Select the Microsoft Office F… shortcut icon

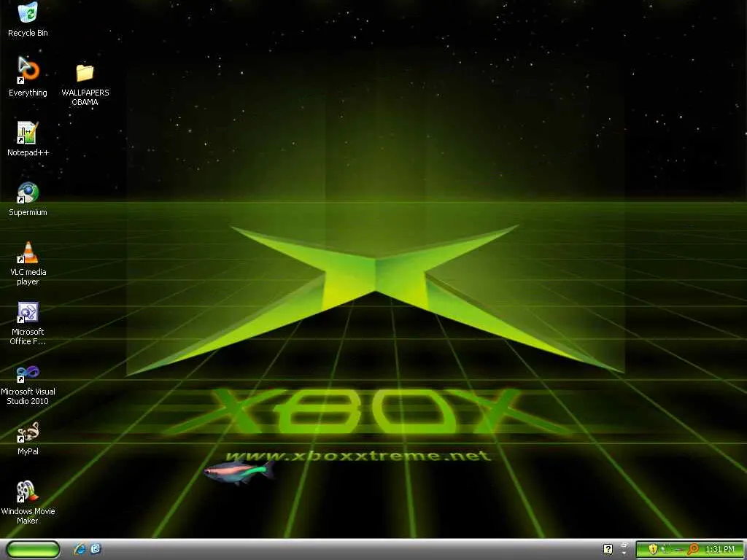click(28, 323)
